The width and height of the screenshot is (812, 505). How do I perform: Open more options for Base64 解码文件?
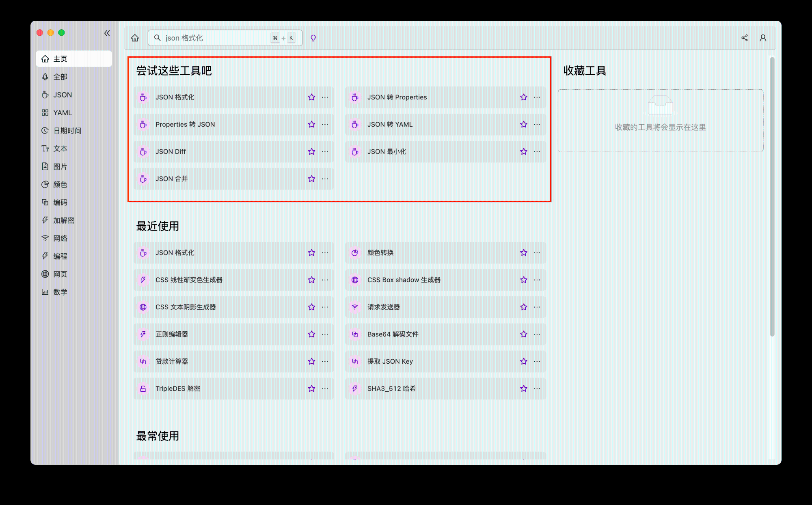(x=537, y=334)
